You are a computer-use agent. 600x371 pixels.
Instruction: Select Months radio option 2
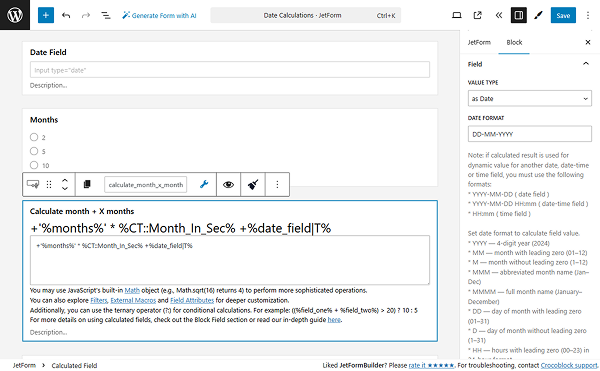pyautogui.click(x=34, y=137)
